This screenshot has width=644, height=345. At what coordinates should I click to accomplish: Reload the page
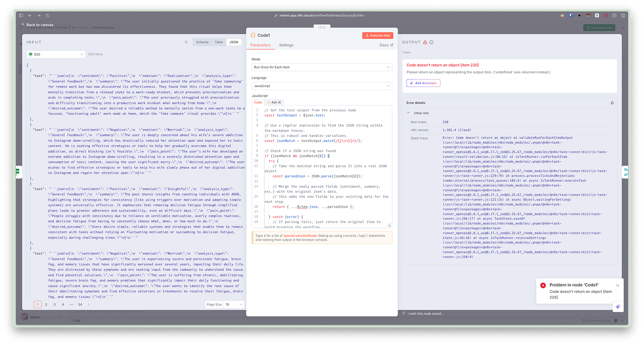(x=47, y=15)
